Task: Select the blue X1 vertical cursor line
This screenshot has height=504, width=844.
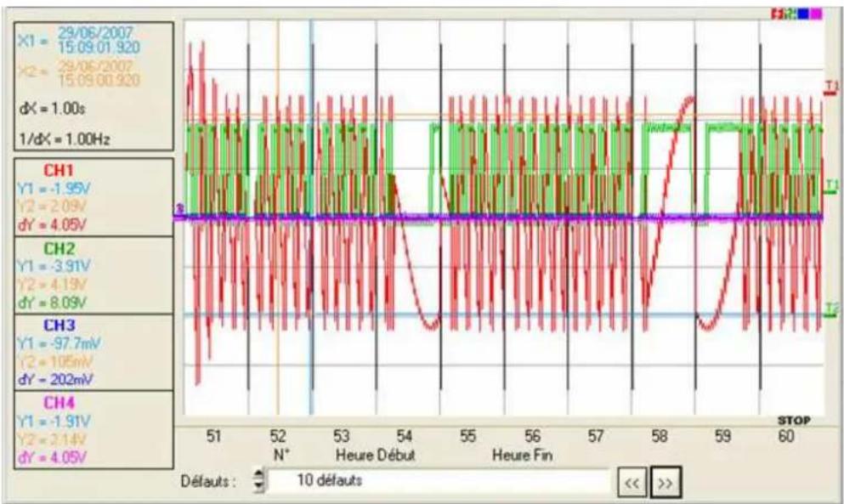Action: (x=311, y=218)
